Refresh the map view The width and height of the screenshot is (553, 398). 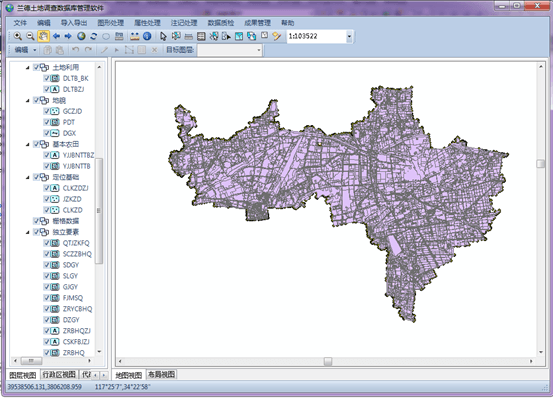[x=93, y=36]
